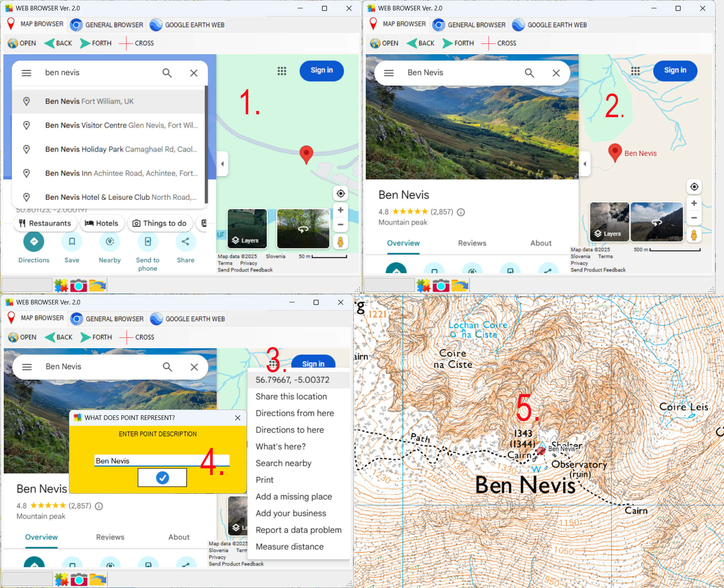724x588 pixels.
Task: Choose 'Search nearby' in context menu
Action: (299, 463)
